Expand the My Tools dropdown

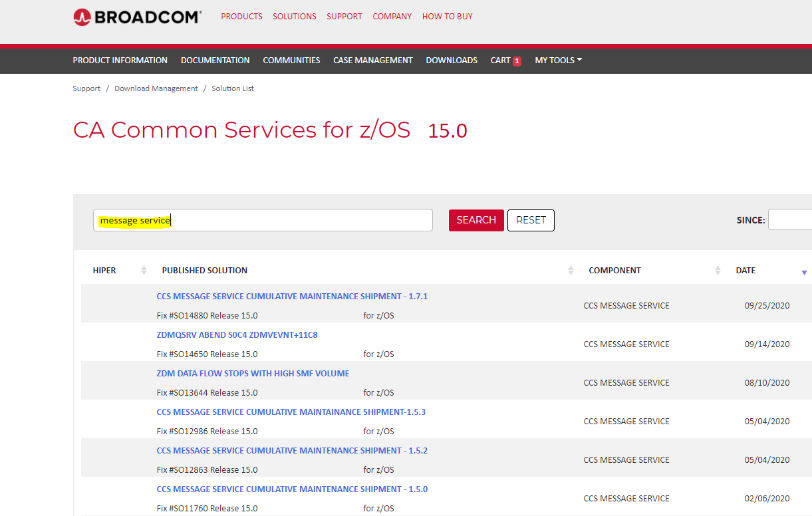tap(558, 61)
